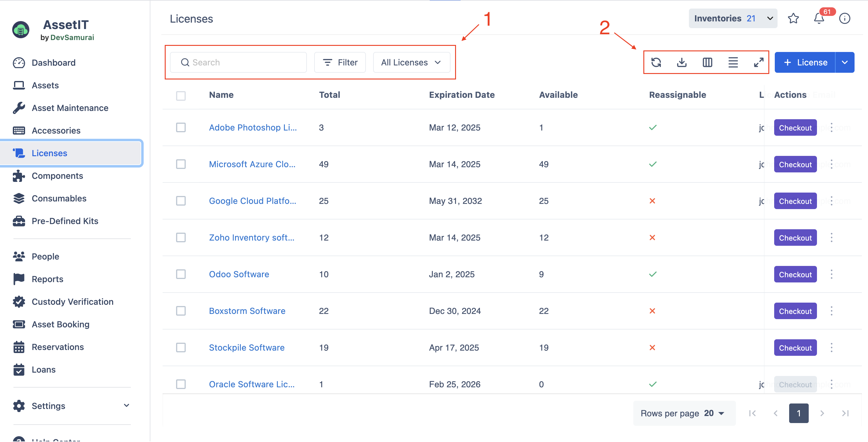This screenshot has width=868, height=442.
Task: Click the row density icon
Action: pos(733,62)
